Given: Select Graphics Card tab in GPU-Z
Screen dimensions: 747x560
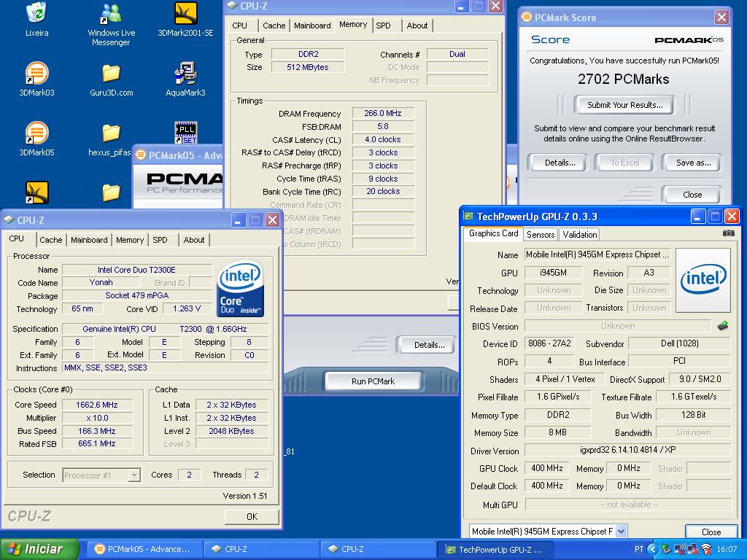Looking at the screenshot, I should click(x=493, y=233).
